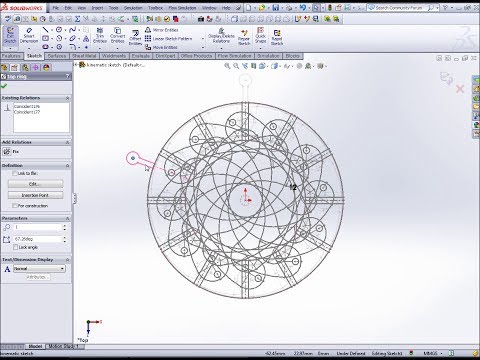Image resolution: width=480 pixels, height=360 pixels.
Task: Collapse the Text/Dimension Display section
Action: point(68,260)
